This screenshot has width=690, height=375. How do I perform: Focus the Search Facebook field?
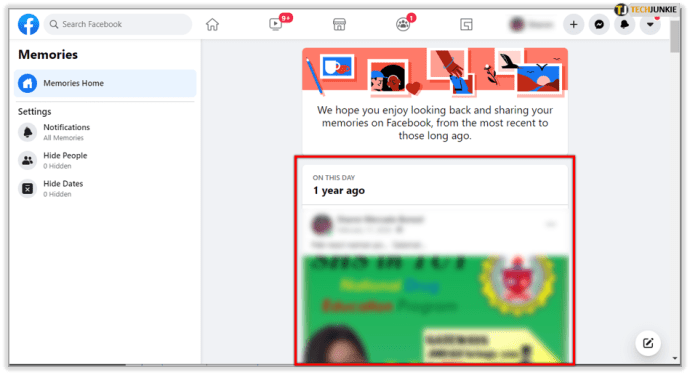[118, 24]
